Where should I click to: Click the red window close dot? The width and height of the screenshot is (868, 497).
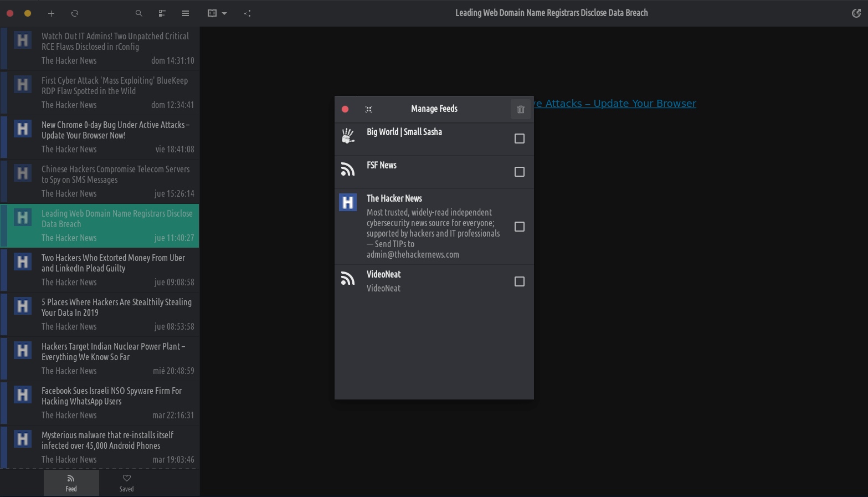pyautogui.click(x=10, y=13)
